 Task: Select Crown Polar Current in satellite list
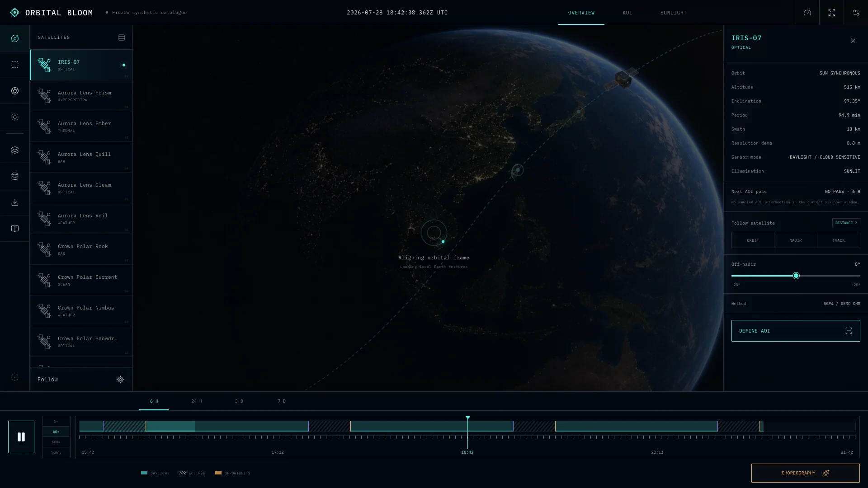pyautogui.click(x=81, y=280)
